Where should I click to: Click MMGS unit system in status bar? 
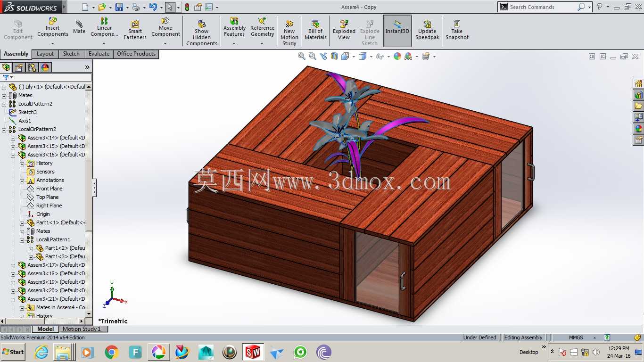pyautogui.click(x=576, y=337)
